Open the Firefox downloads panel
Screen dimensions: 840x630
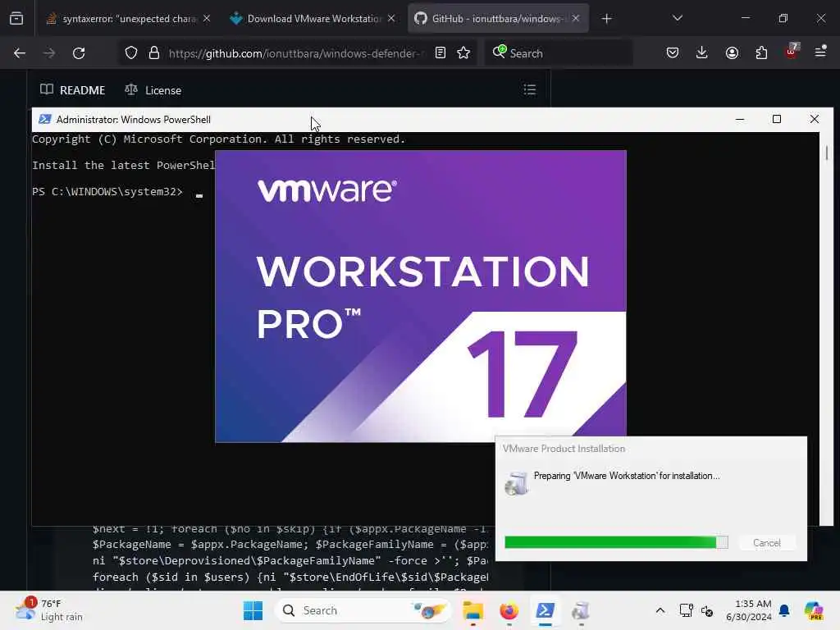coord(702,53)
